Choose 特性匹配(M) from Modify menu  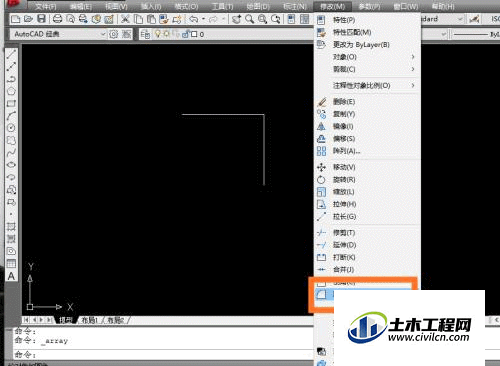click(367, 32)
